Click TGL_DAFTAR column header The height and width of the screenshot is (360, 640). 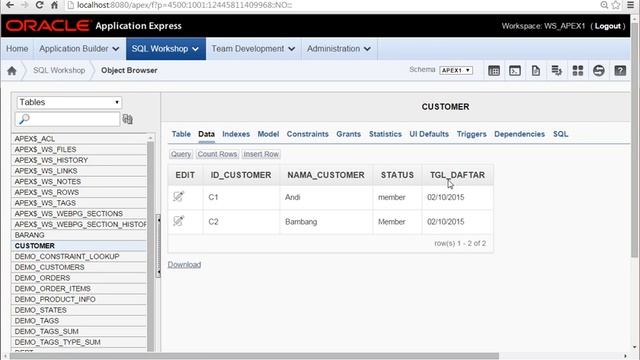point(457,175)
